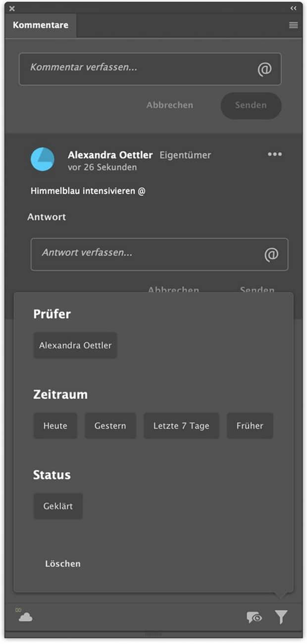The width and height of the screenshot is (307, 644).
Task: Open the Kommentare panel hamburger menu
Action: click(x=294, y=25)
